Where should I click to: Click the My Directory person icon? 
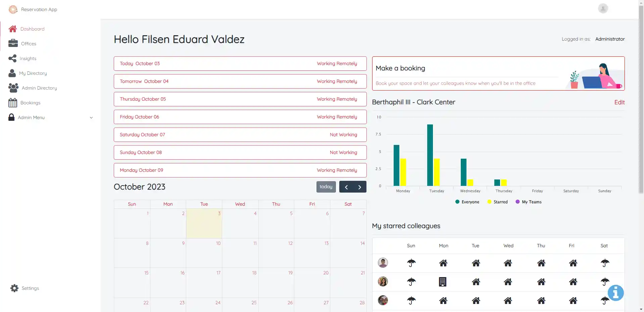pyautogui.click(x=12, y=73)
